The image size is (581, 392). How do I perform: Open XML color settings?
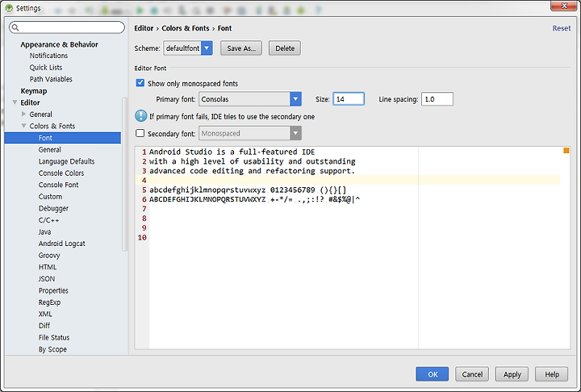coord(45,315)
